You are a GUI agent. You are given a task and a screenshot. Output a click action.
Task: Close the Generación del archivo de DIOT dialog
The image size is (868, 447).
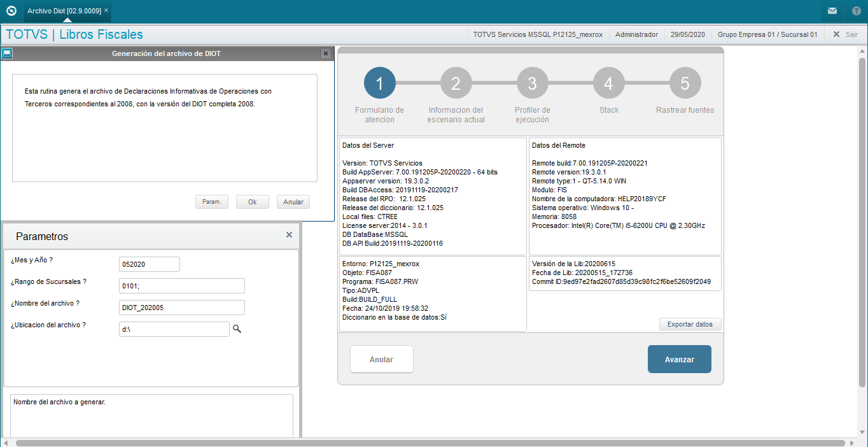pyautogui.click(x=326, y=54)
